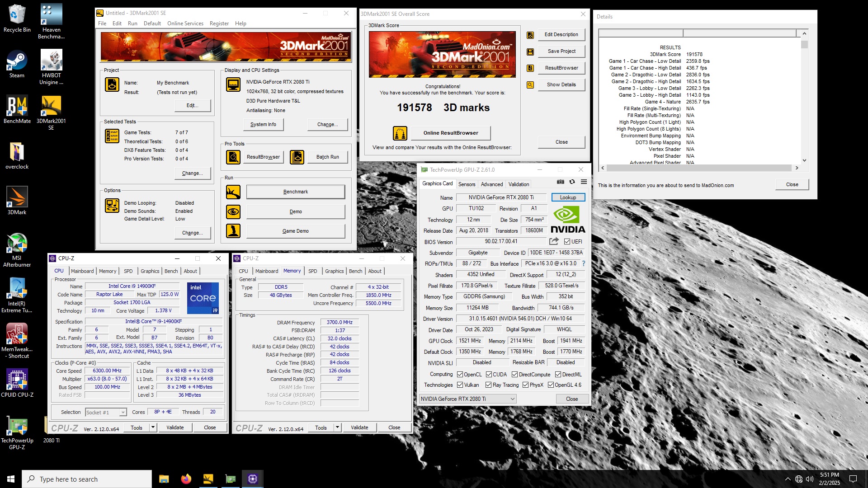Viewport: 868px width, 488px height.
Task: Click the horizontal scrollbar in Details window
Action: 699,168
